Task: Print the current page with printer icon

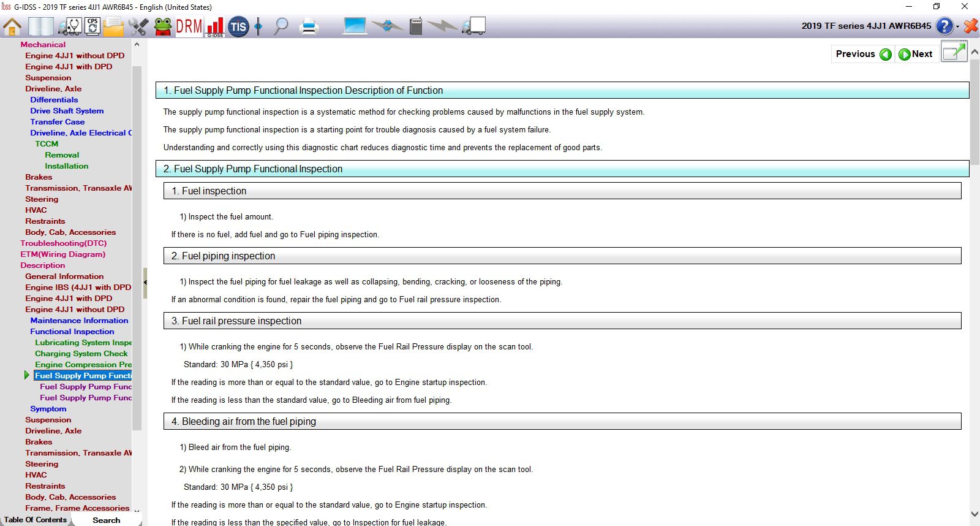Action: coord(309,26)
